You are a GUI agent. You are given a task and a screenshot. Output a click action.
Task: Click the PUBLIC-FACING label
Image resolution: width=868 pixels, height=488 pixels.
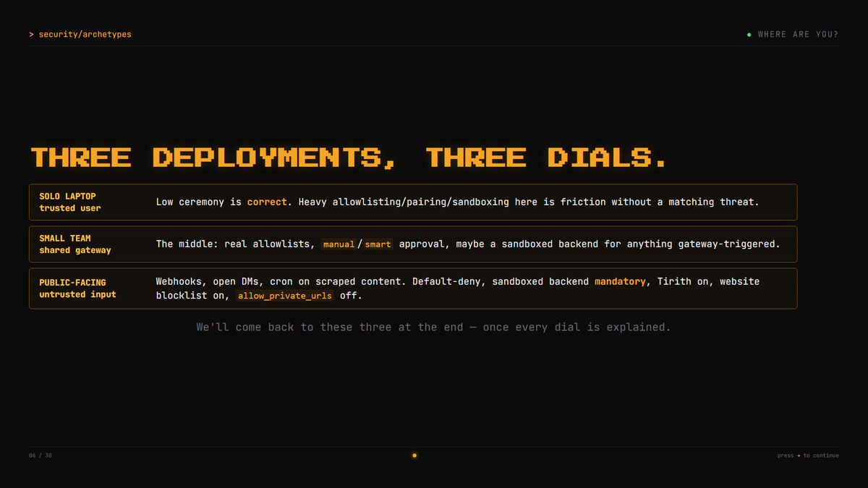[x=72, y=283]
